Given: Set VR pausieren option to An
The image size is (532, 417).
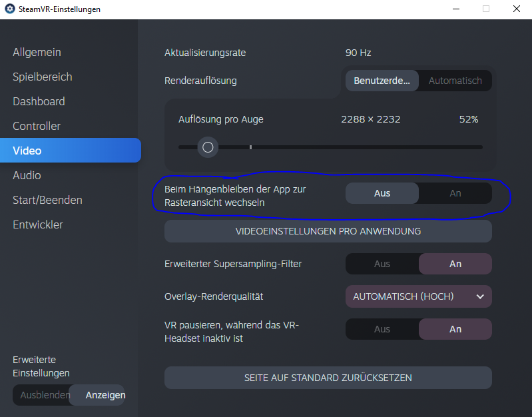Looking at the screenshot, I should 455,329.
